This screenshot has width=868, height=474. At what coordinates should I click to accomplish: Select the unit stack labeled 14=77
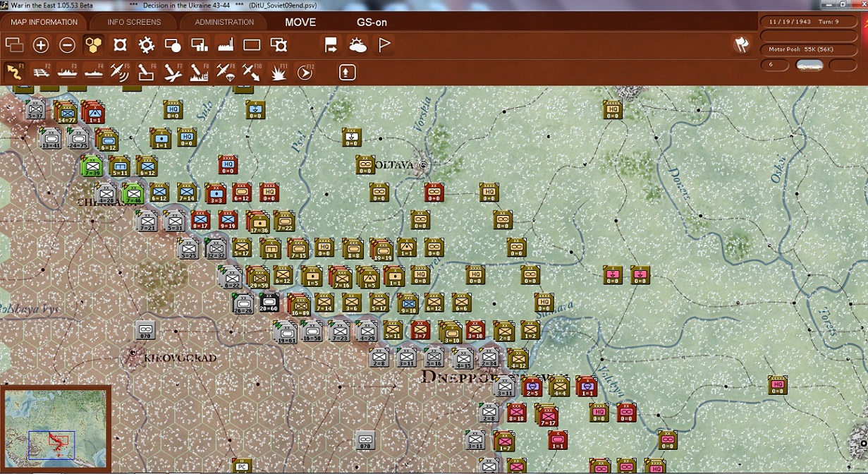click(66, 113)
